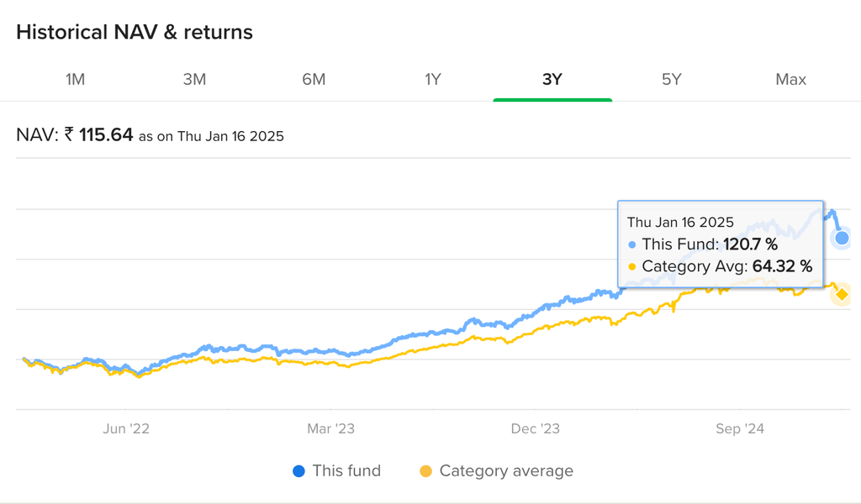Click the Jun '22 axis label
Image resolution: width=861 pixels, height=504 pixels.
(x=128, y=428)
